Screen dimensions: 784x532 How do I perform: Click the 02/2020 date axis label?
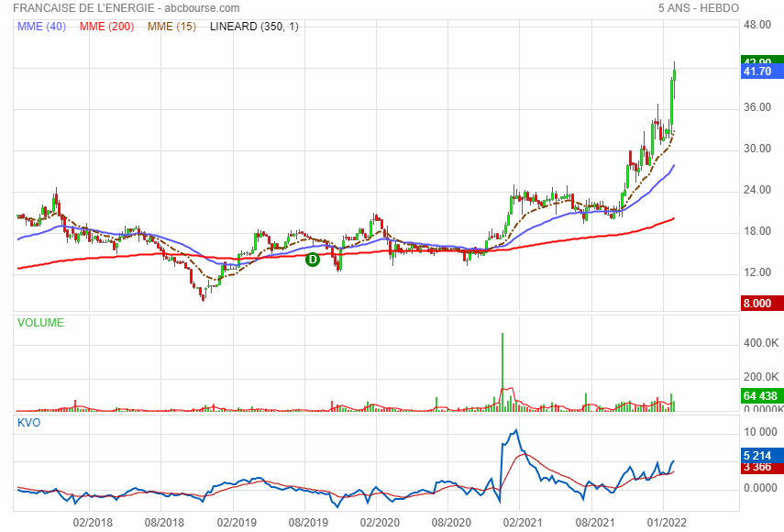point(380,523)
